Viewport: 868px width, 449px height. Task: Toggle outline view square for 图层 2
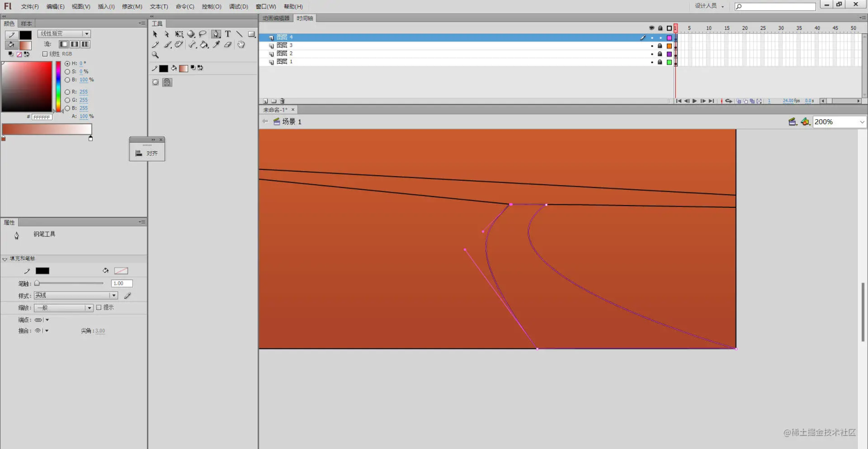[669, 54]
